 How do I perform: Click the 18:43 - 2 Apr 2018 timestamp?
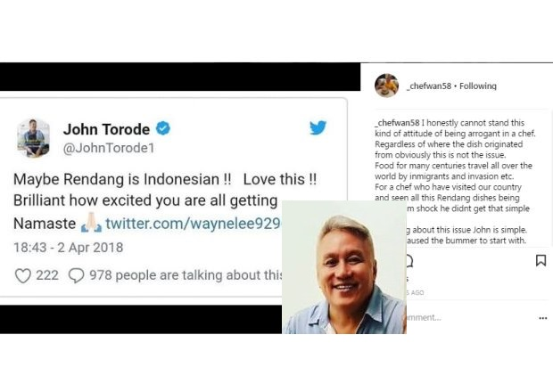point(69,248)
